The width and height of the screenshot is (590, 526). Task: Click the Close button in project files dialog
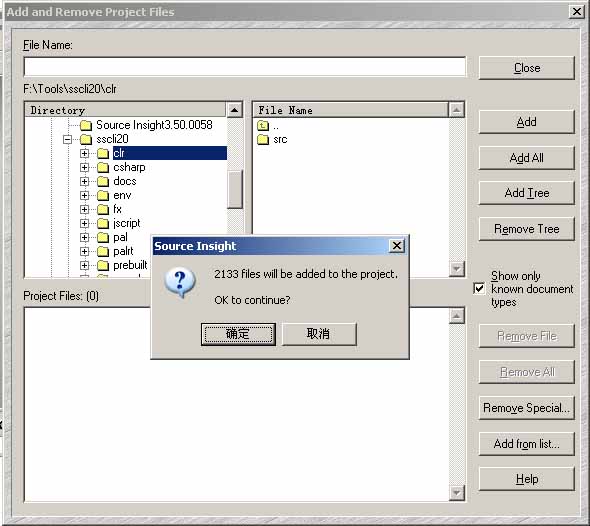coord(527,68)
